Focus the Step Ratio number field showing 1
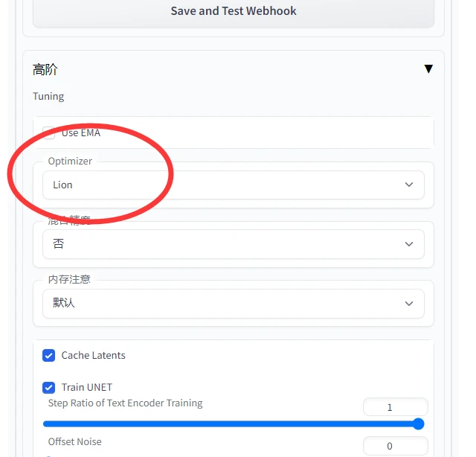The height and width of the screenshot is (457, 476). [x=395, y=407]
